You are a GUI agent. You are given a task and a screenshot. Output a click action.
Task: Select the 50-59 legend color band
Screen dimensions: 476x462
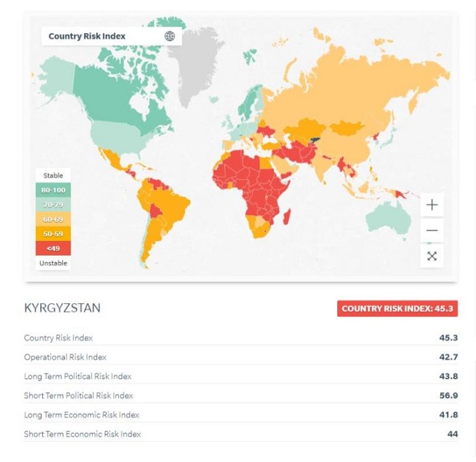53,233
